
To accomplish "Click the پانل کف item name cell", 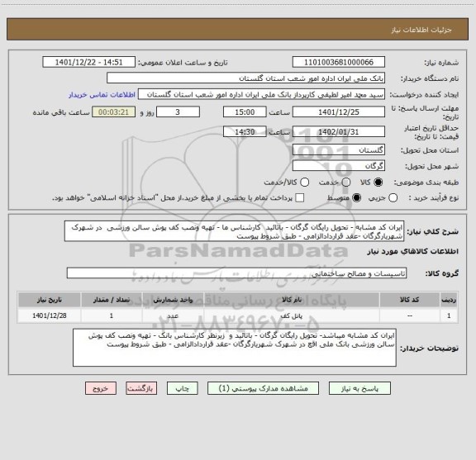I will point(292,315).
